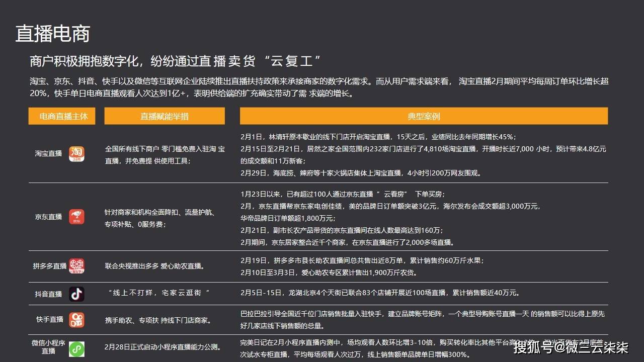Select the 直播赋能举措 column header
Viewport: 644px width, 362px height.
tap(165, 116)
